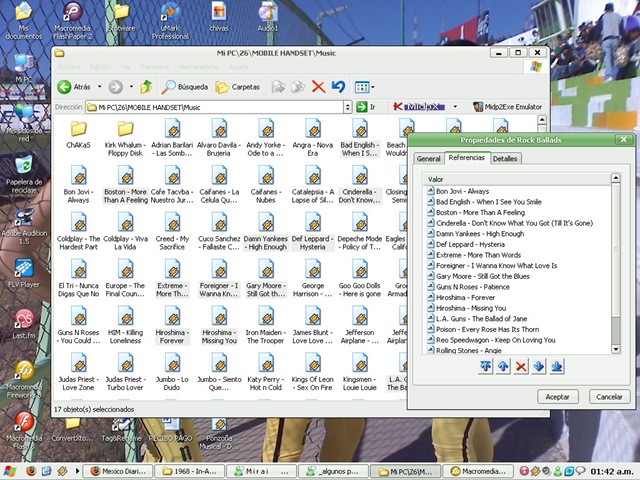Viewport: 640px width, 480px height.
Task: Click the Atrás back arrow icon
Action: coord(64,87)
